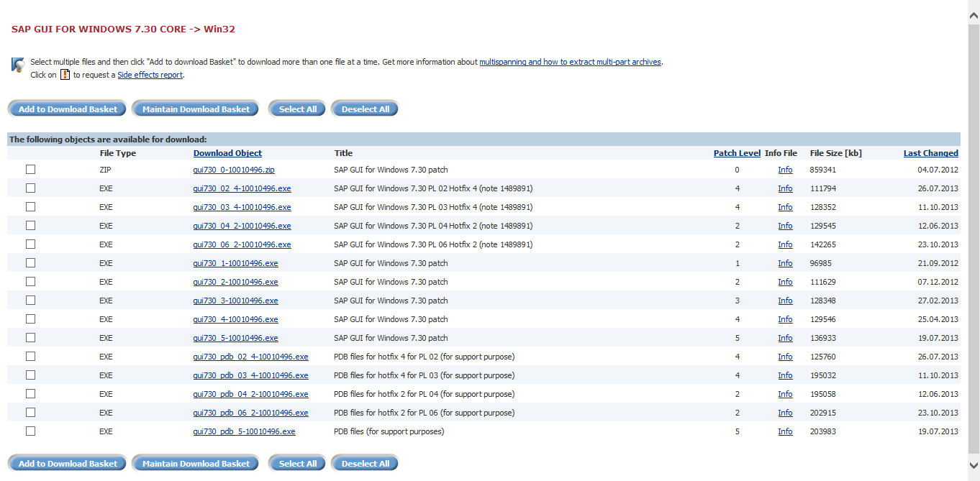Viewport: 980px width, 481px height.
Task: Tick checkbox for gui730_06_2-10010496.exe
Action: click(30, 244)
